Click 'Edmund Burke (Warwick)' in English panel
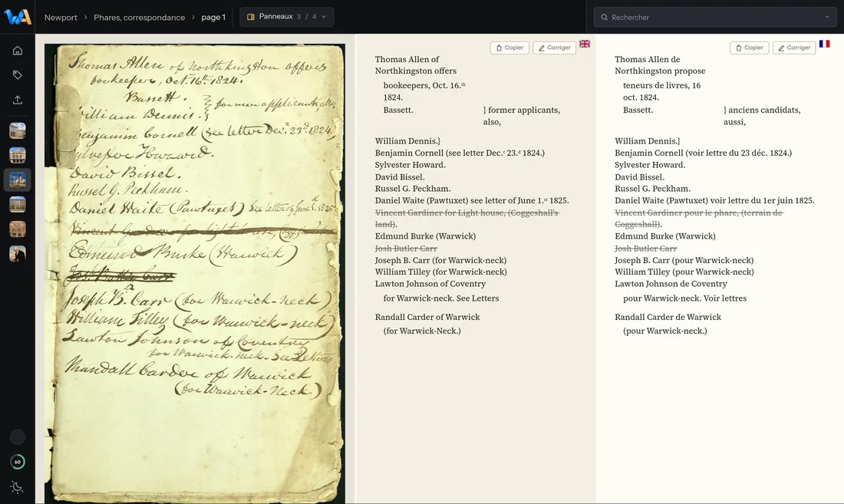This screenshot has height=504, width=844. tap(425, 236)
